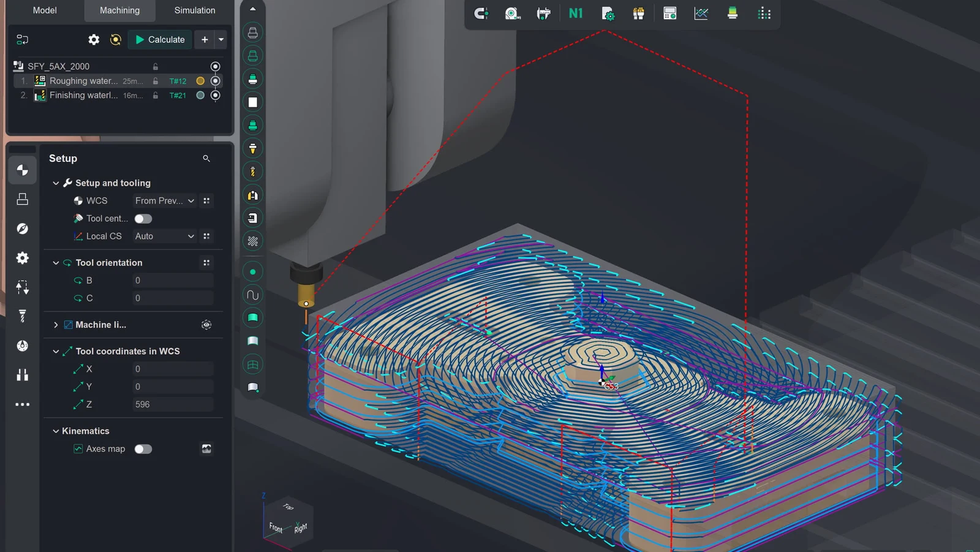This screenshot has height=552, width=980.
Task: Switch to the Simulation tab
Action: tap(195, 10)
